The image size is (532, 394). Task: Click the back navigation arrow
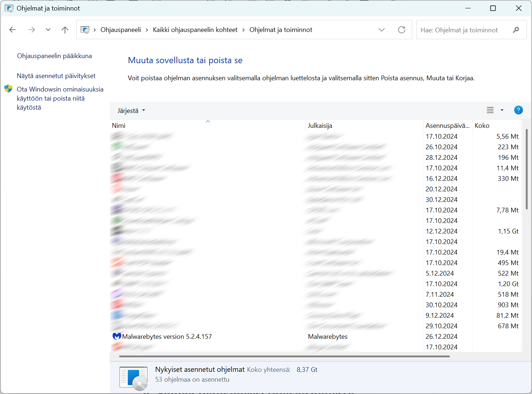13,30
